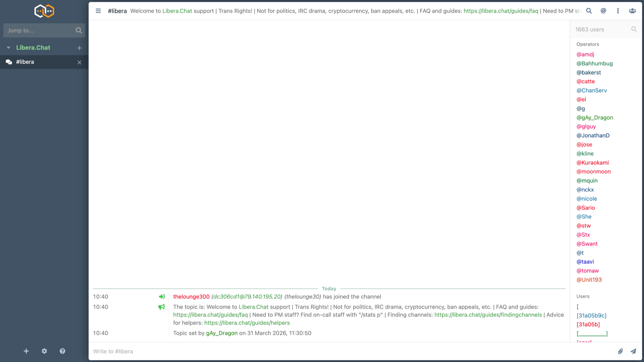The height and width of the screenshot is (362, 644).
Task: Click the topic megaphone icon in chat
Action: [161, 307]
